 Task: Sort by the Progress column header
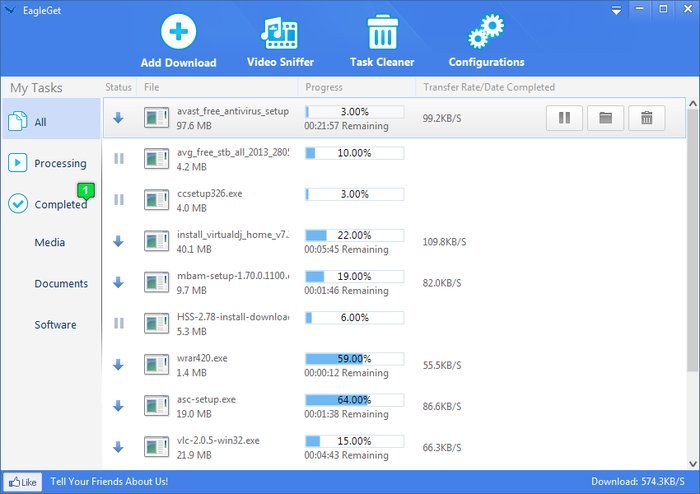point(324,87)
